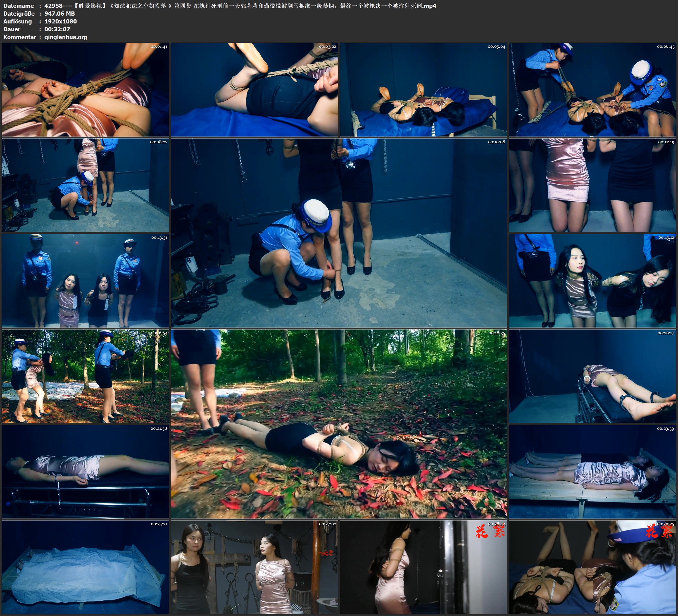678x616 pixels.
Task: Open the frame stamped 00:08:27
Action: click(85, 185)
